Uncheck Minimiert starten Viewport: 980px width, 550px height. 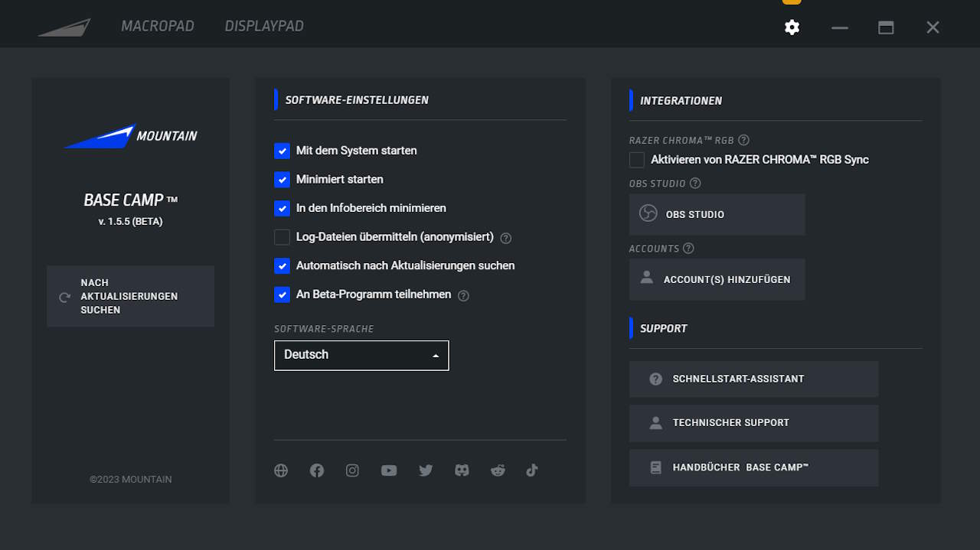[x=282, y=179]
